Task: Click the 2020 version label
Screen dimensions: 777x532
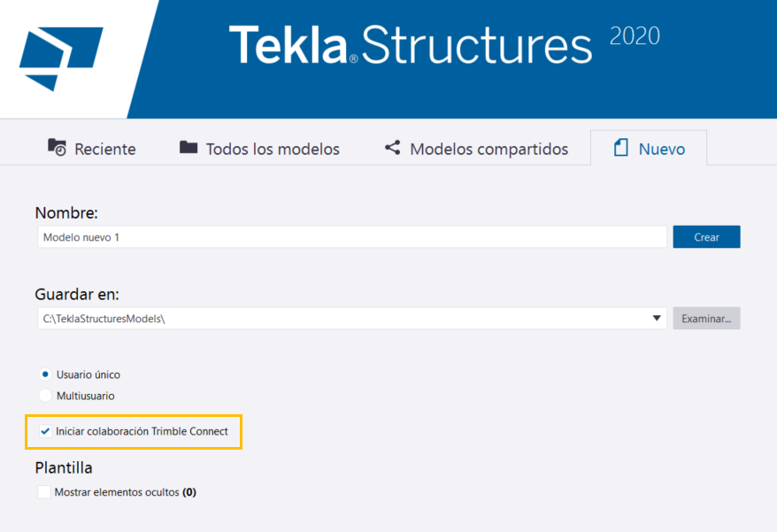Action: pyautogui.click(x=635, y=36)
